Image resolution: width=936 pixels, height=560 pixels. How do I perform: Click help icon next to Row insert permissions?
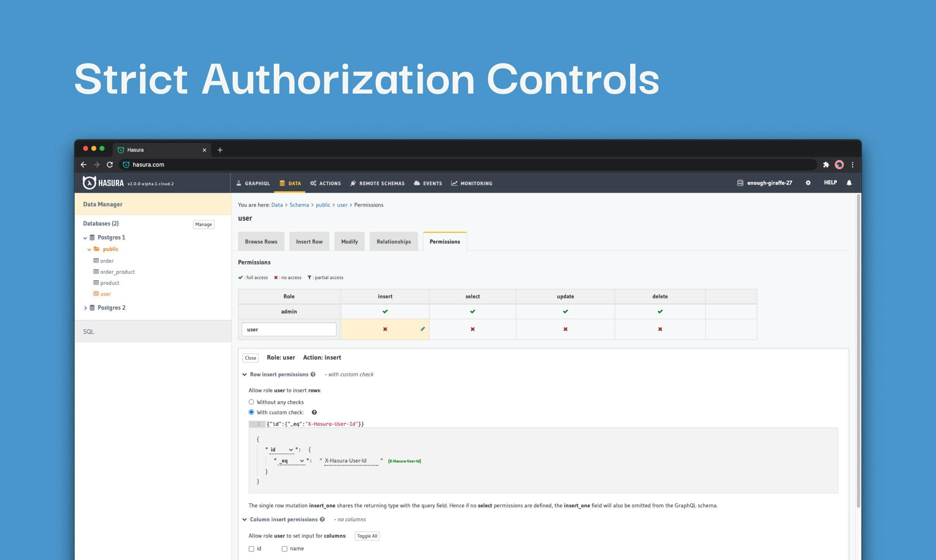point(313,374)
